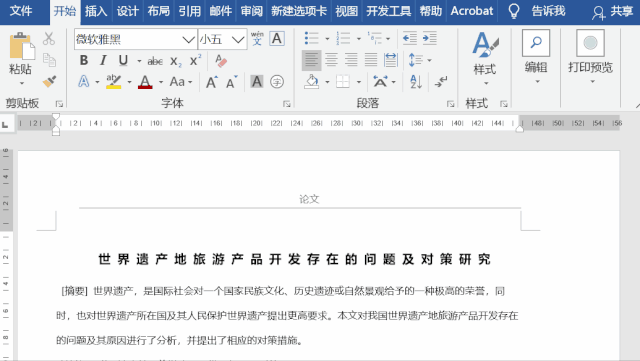640x361 pixels.
Task: Click the Print Preview (打印预览) button
Action: tap(591, 57)
